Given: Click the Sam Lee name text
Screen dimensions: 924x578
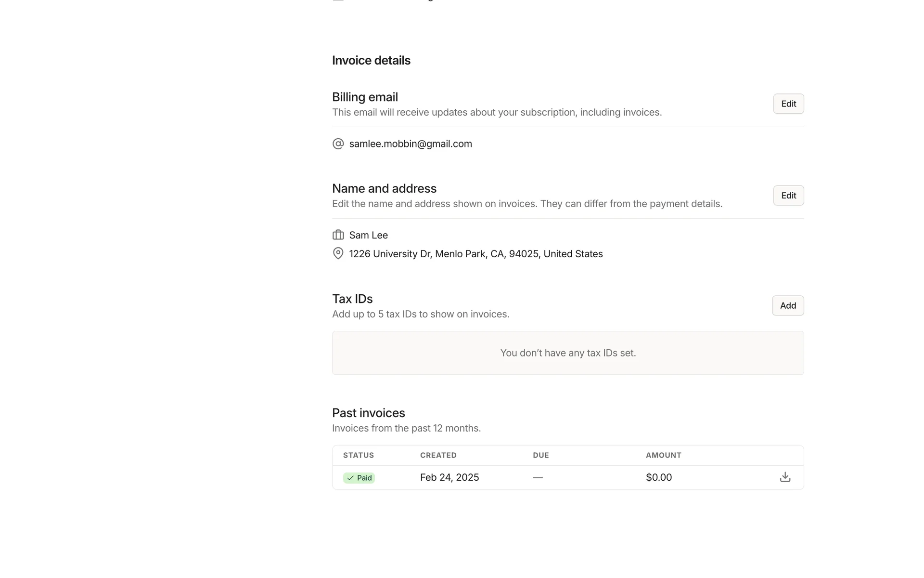Looking at the screenshot, I should tap(369, 235).
